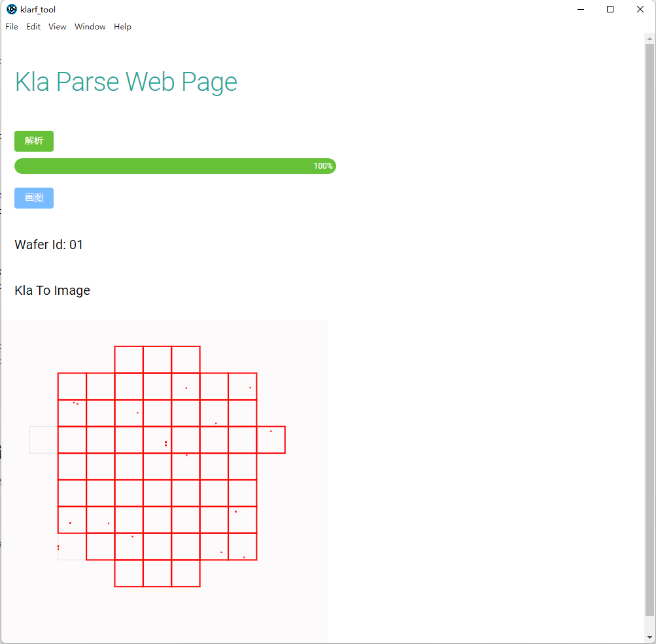Click the blue 画图 draw button
Screen dimensions: 656x644
(34, 198)
